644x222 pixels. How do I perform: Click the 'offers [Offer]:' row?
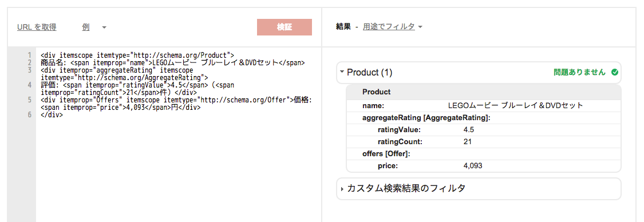[x=483, y=154]
